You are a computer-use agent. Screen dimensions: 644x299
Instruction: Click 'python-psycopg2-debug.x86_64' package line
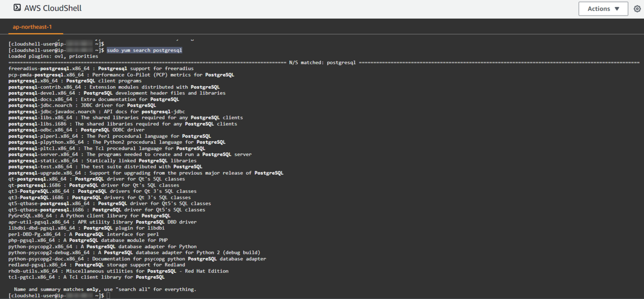[x=135, y=252]
